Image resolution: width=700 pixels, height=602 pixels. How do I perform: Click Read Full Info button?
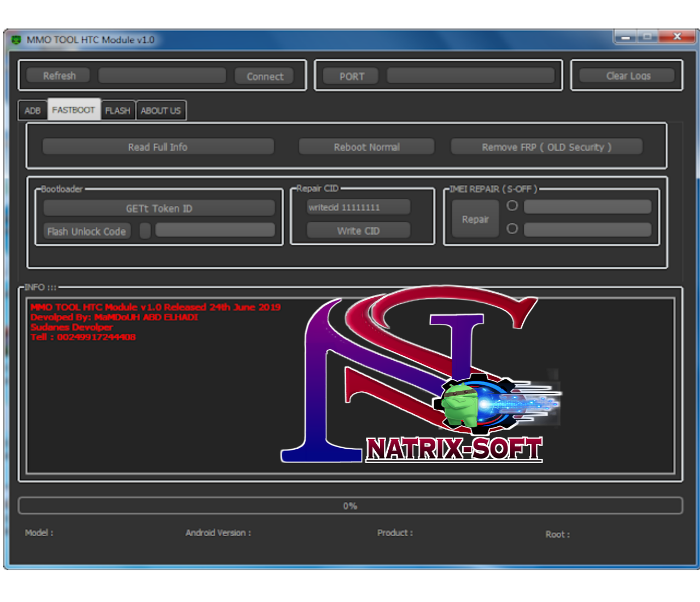(158, 147)
